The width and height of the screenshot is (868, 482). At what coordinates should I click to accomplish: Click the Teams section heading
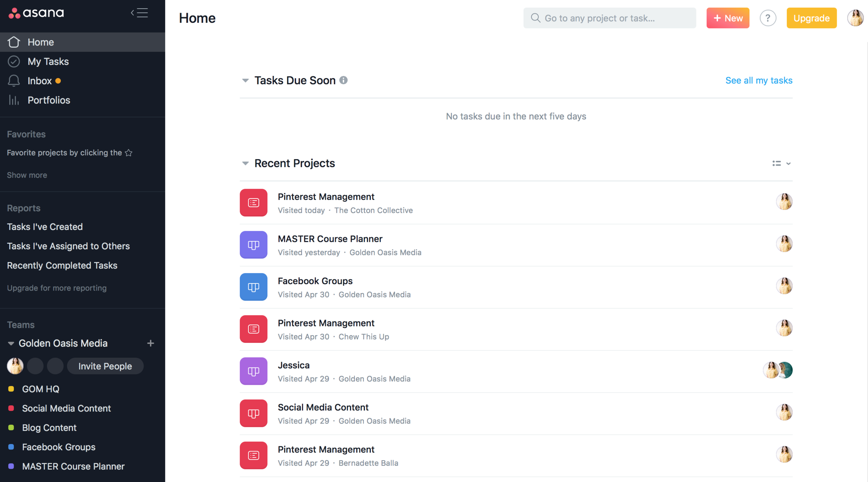click(x=21, y=325)
